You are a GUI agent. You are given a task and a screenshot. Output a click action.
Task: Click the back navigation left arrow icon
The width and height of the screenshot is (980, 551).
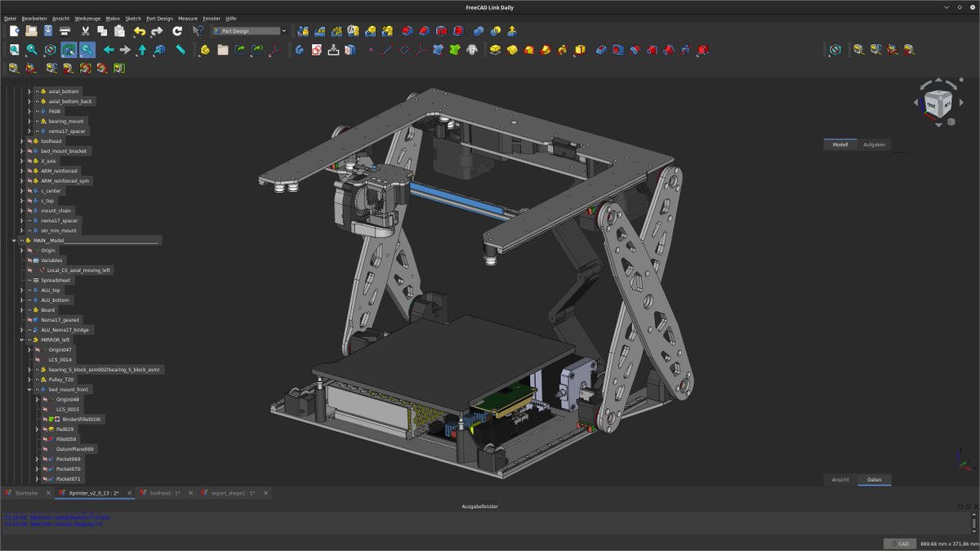tap(109, 50)
